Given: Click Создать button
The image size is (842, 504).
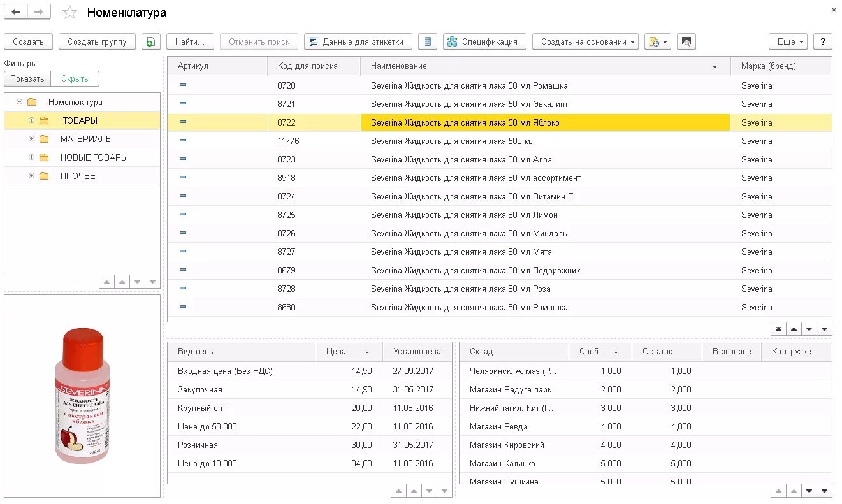Looking at the screenshot, I should pos(28,41).
